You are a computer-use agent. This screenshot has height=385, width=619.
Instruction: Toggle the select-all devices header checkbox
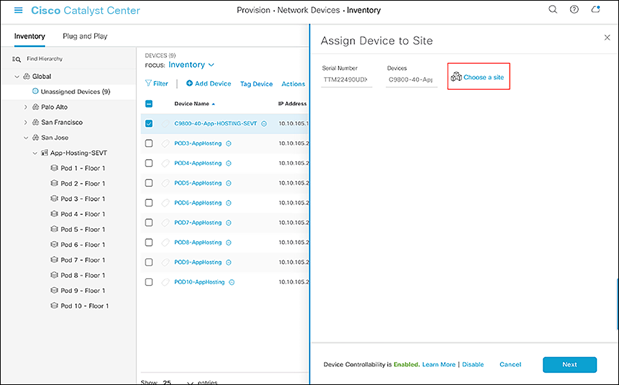149,104
